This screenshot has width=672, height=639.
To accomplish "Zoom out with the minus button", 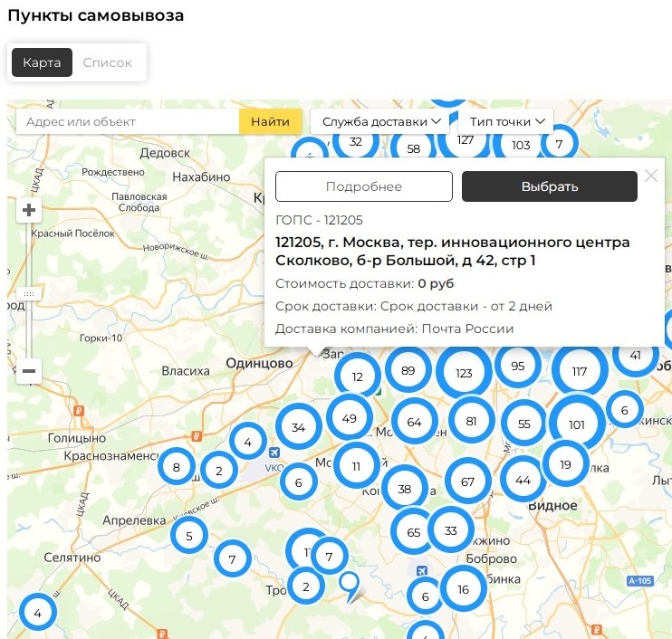I will point(29,371).
